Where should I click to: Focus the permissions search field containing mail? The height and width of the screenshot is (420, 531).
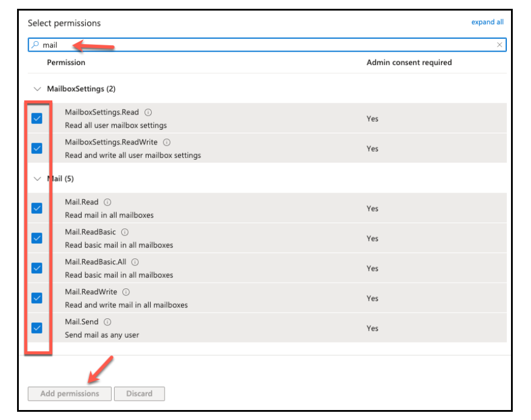267,45
